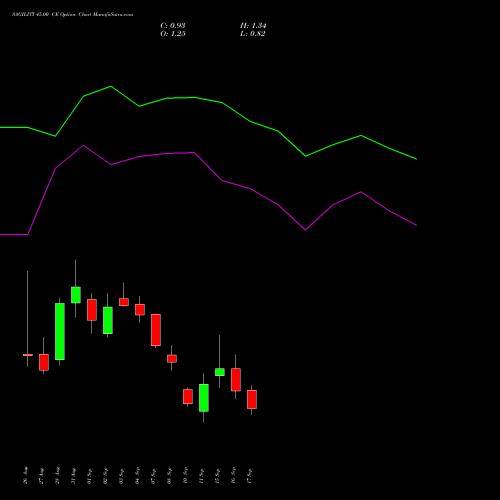The image size is (500, 500).
Task: Click the 26 Aug date label
Action: click(26, 475)
